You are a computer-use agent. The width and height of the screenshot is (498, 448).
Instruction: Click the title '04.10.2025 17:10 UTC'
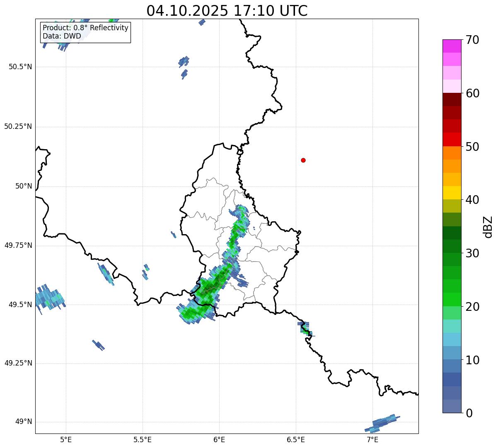pyautogui.click(x=227, y=11)
